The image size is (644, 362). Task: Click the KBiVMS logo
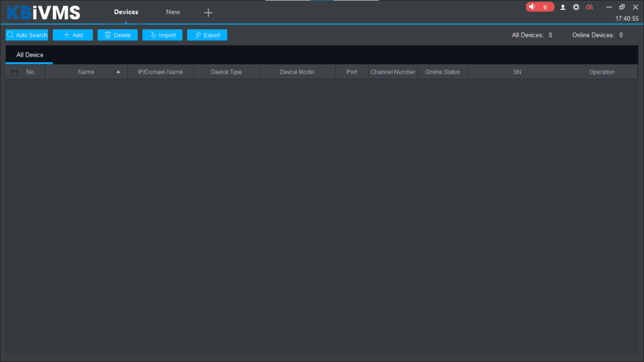click(43, 13)
